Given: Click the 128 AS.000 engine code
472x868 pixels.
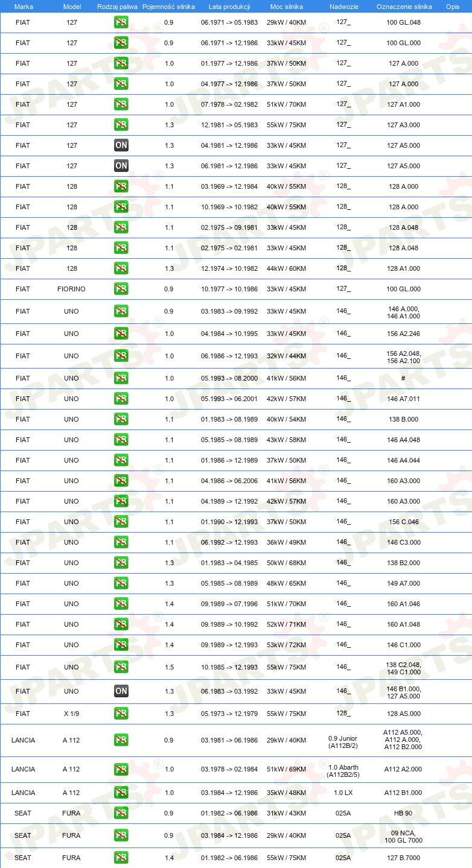Looking at the screenshot, I should click(404, 714).
